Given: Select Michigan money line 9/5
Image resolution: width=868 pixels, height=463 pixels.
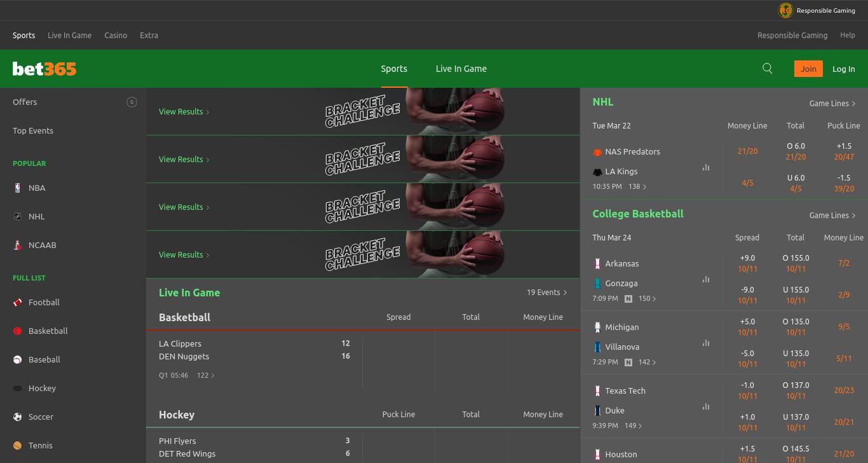Looking at the screenshot, I should (x=844, y=327).
